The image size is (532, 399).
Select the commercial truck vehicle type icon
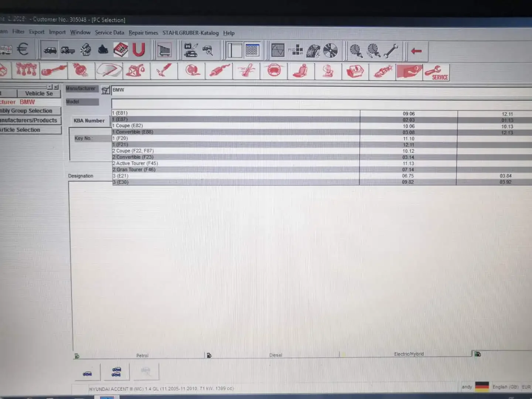68,50
